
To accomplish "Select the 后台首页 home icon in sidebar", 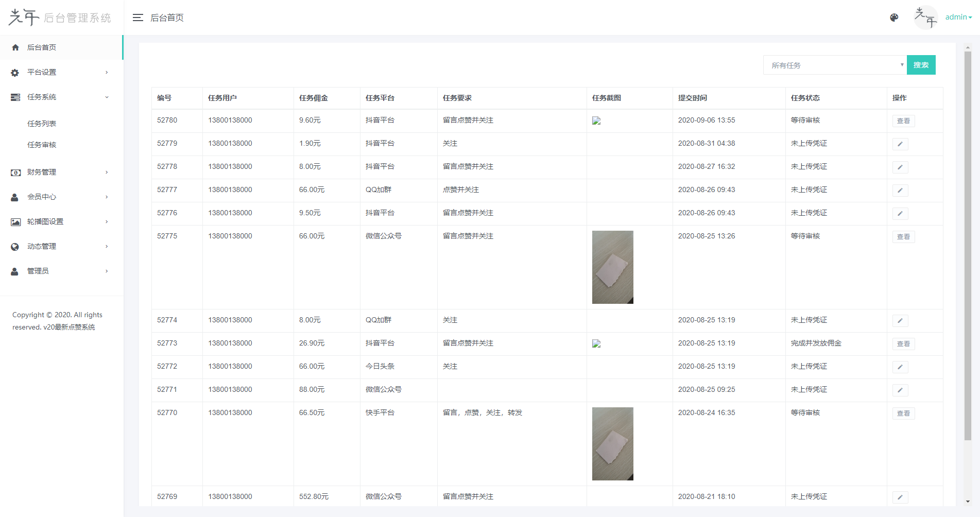I will 15,47.
